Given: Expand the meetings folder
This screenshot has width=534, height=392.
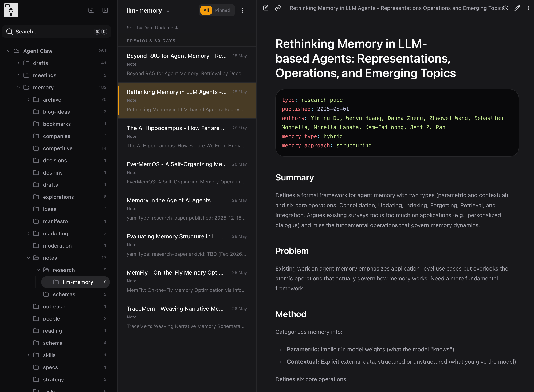Looking at the screenshot, I should click(18, 75).
